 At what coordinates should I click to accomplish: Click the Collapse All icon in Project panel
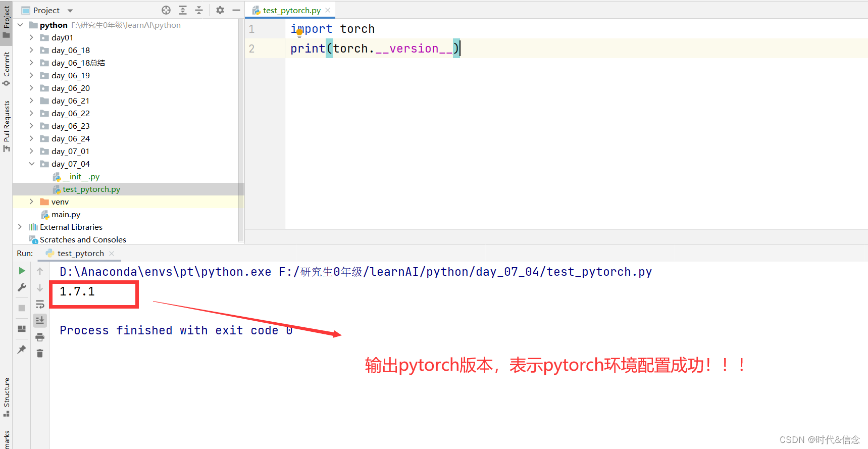coord(199,10)
